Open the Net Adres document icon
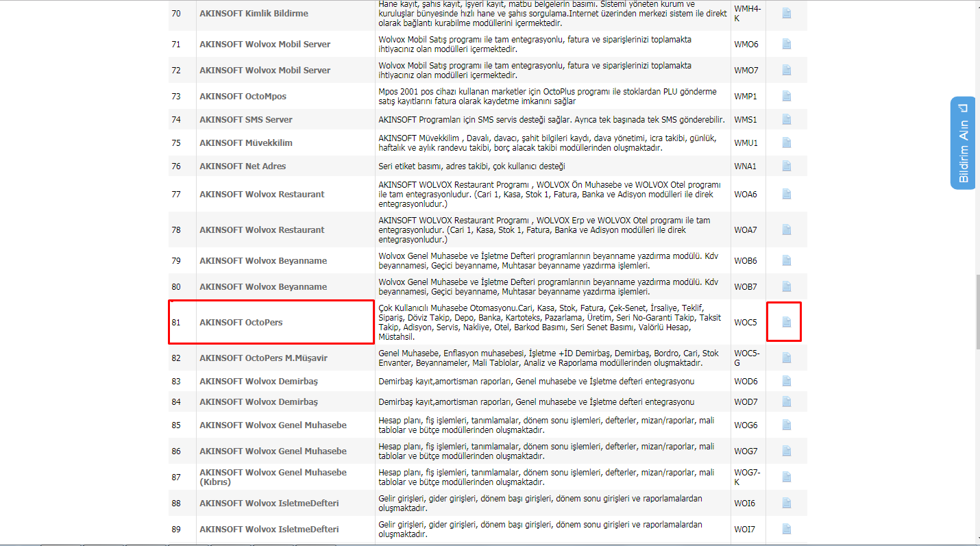This screenshot has width=980, height=546. coord(786,166)
